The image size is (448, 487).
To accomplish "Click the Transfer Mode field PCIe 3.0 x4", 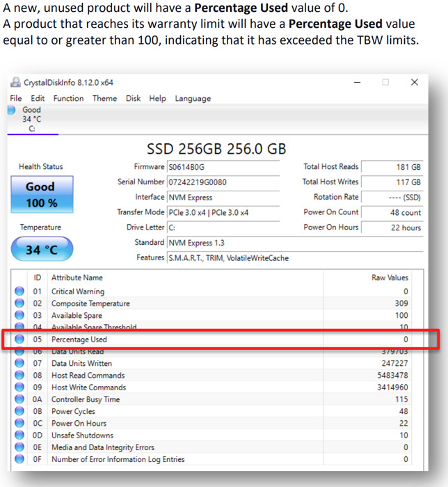I will click(x=223, y=212).
